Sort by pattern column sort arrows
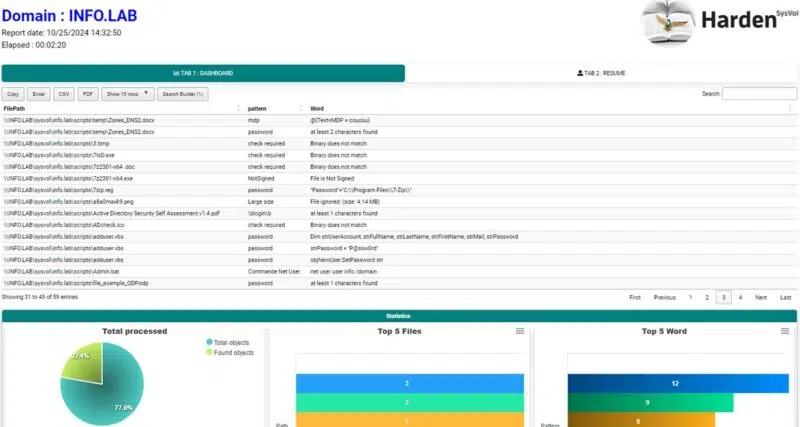Viewport: 800px width, 427px height. (301, 109)
